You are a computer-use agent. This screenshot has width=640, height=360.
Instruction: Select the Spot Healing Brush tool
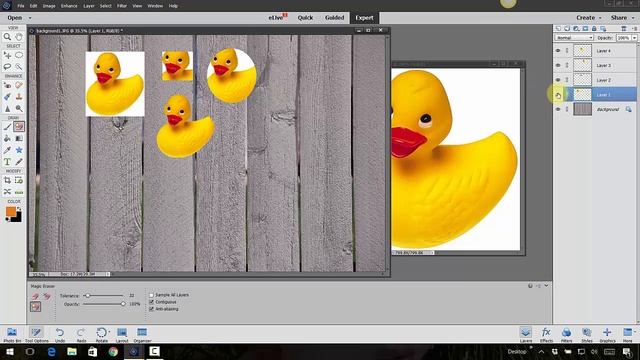point(19,85)
